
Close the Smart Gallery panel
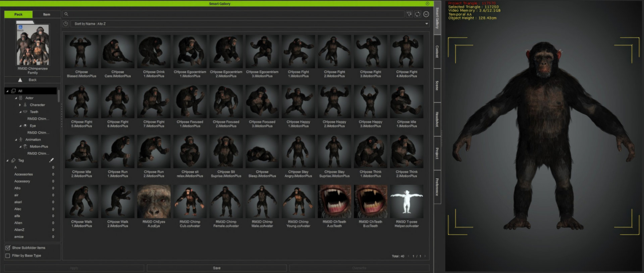[427, 4]
